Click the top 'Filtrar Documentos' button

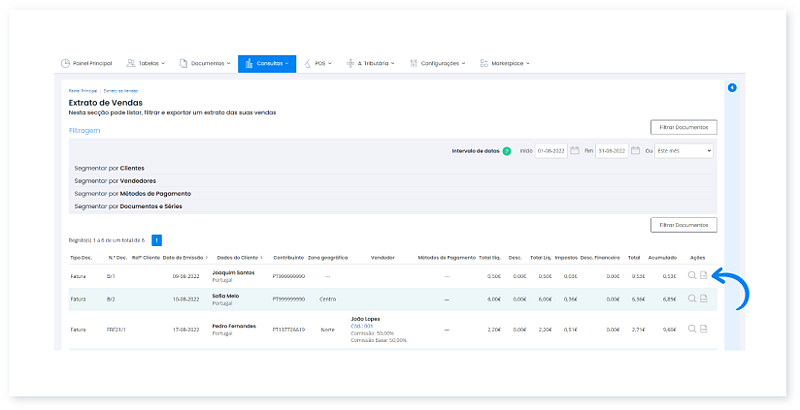(x=683, y=127)
